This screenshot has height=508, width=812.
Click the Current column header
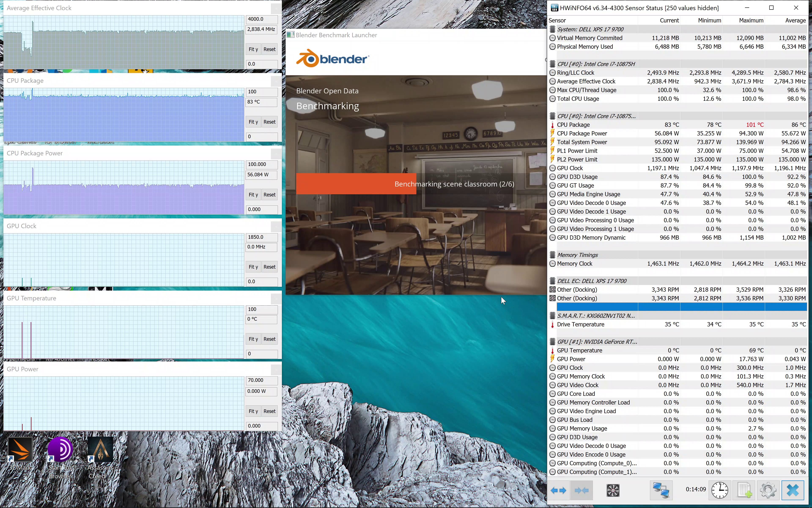point(659,21)
